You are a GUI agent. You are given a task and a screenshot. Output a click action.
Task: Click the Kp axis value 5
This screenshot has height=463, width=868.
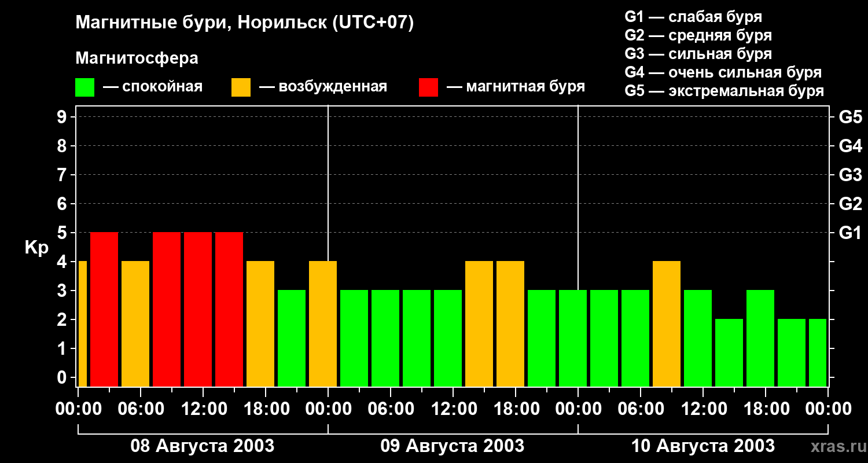click(63, 233)
